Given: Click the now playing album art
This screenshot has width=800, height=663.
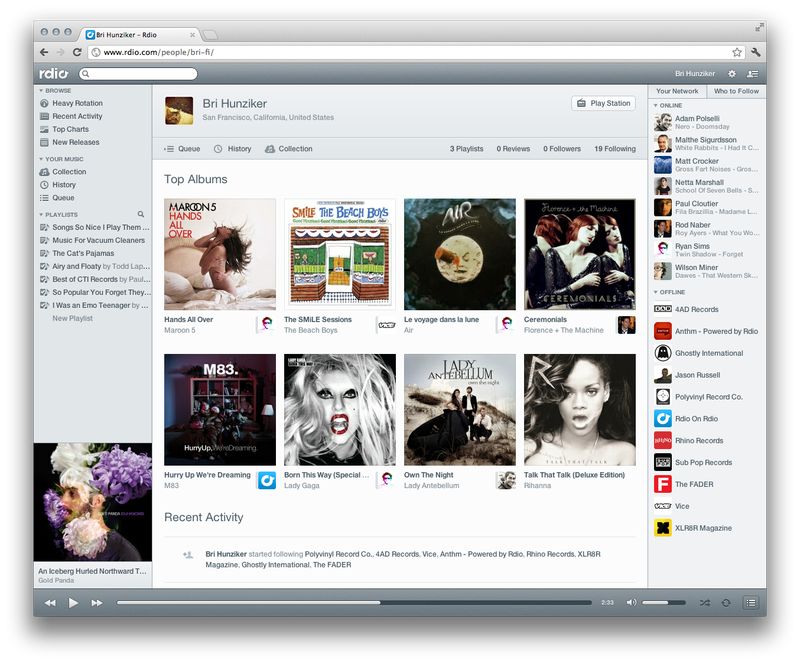Looking at the screenshot, I should (x=92, y=502).
